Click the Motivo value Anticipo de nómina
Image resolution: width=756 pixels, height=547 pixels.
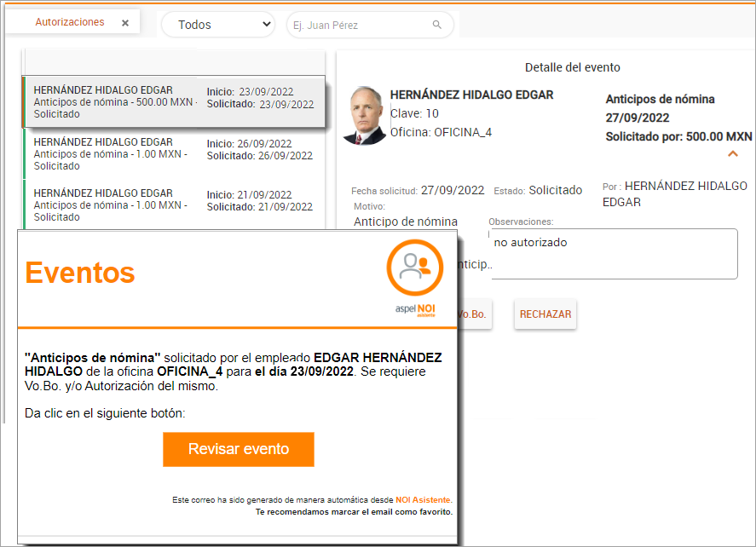(x=405, y=222)
